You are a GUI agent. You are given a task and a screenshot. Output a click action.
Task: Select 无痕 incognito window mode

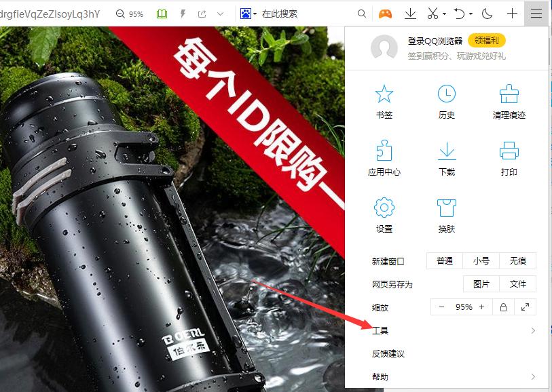pos(518,260)
